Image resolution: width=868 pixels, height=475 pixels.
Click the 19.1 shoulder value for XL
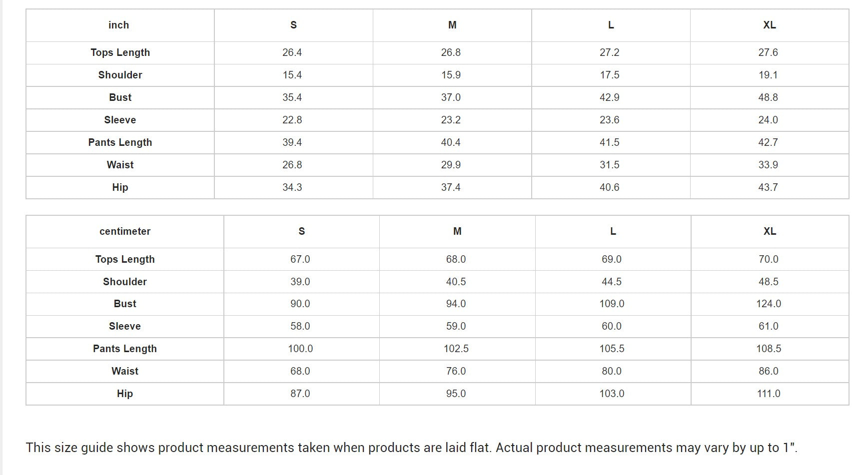(769, 75)
